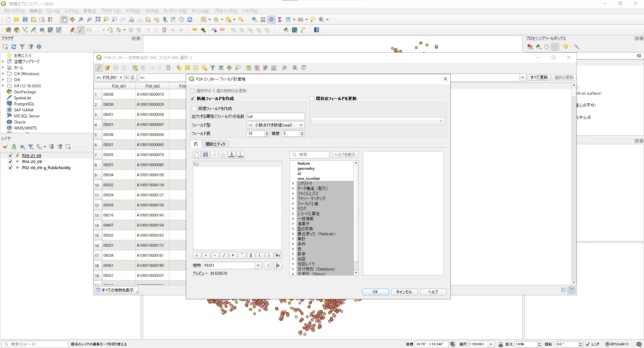Hide the P04-20_09 layer
The width and height of the screenshot is (644, 348).
(x=10, y=162)
